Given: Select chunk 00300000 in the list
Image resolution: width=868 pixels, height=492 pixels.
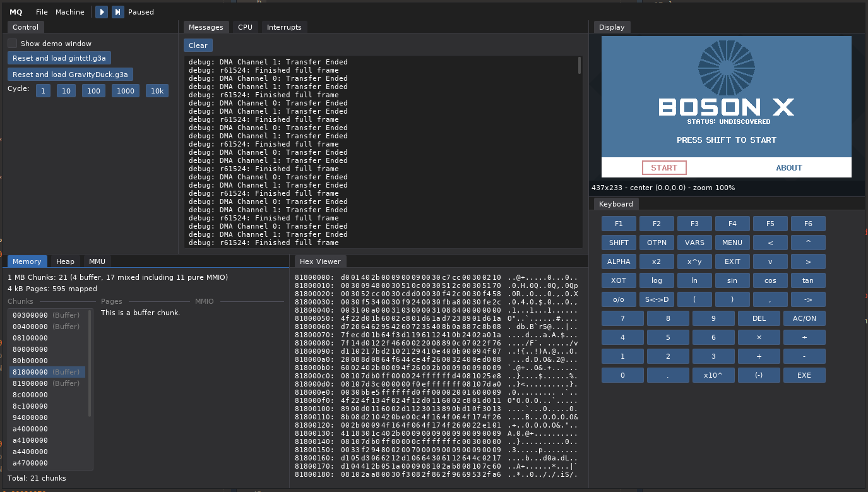Looking at the screenshot, I should click(x=47, y=315).
